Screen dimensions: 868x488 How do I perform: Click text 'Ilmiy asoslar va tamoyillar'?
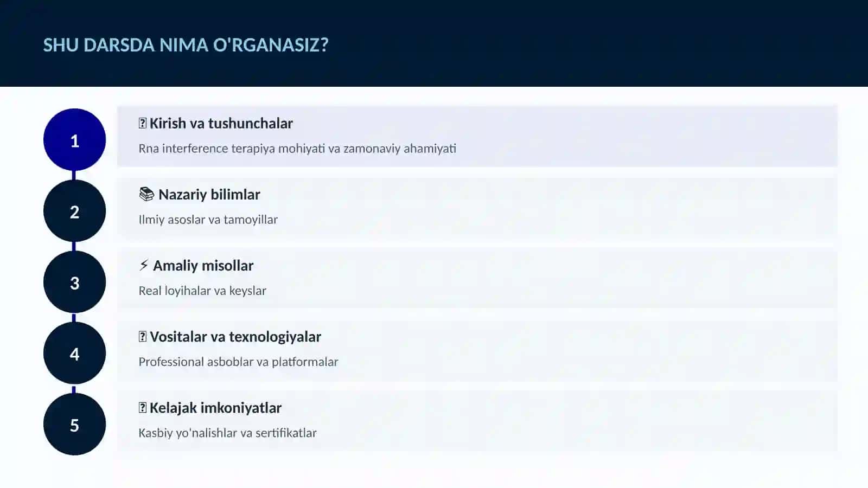tap(208, 220)
